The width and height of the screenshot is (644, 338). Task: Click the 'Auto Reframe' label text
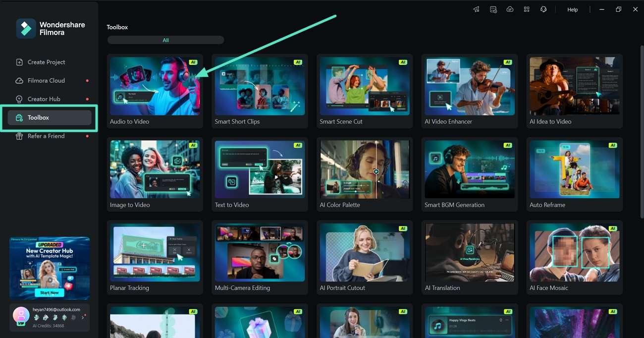547,205
